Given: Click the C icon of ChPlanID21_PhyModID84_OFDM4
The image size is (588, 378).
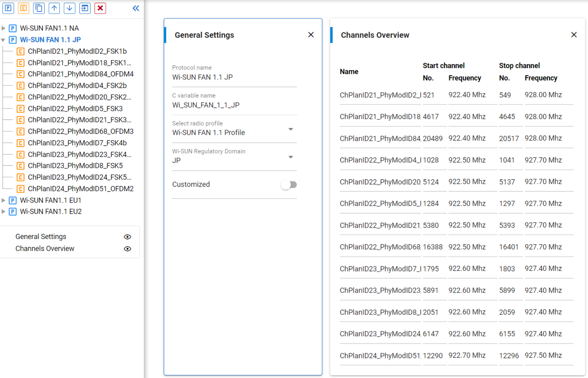Looking at the screenshot, I should tap(20, 74).
